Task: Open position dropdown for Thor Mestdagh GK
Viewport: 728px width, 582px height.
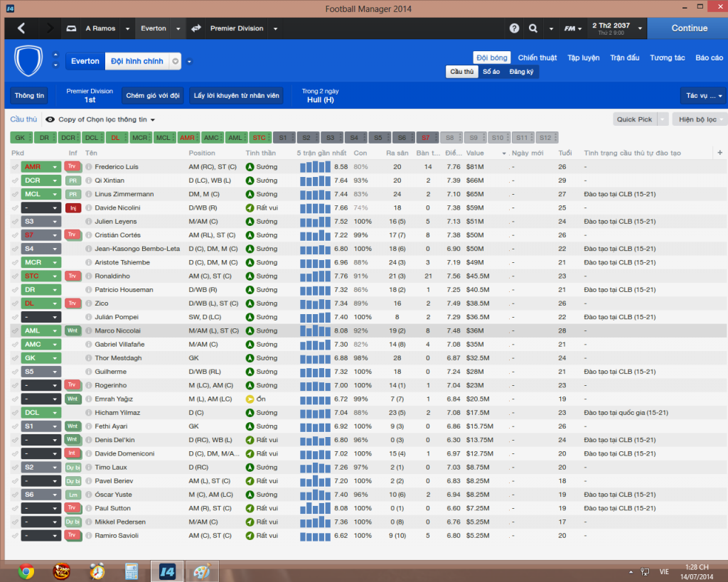Action: tap(55, 358)
